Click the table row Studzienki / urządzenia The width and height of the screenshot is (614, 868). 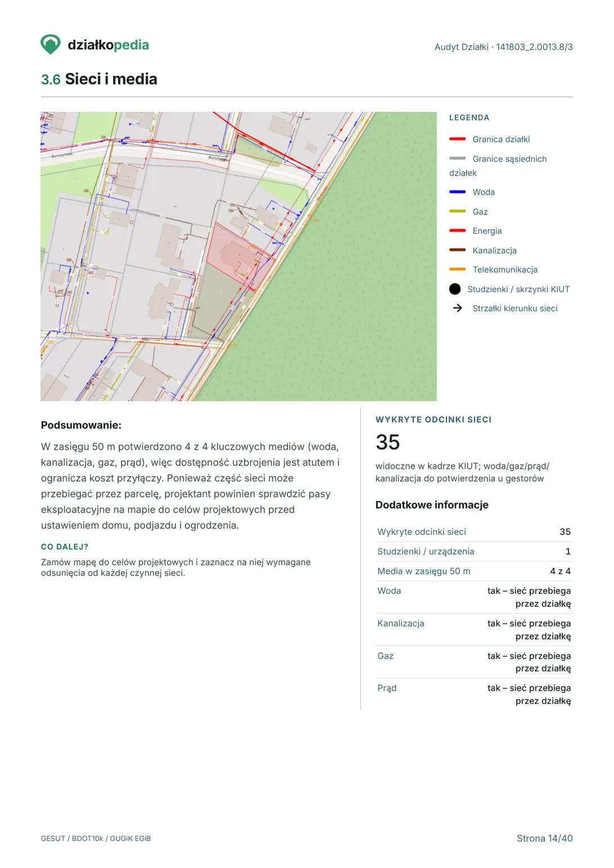pyautogui.click(x=474, y=551)
